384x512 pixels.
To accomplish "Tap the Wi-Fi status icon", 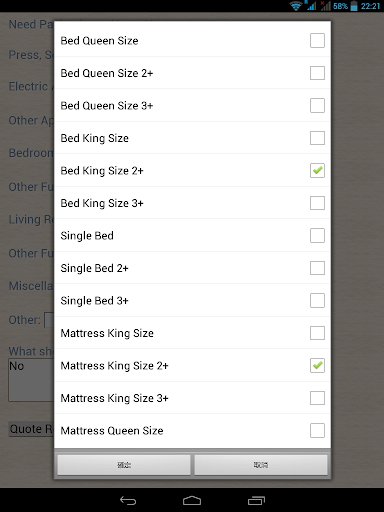I will coord(295,6).
